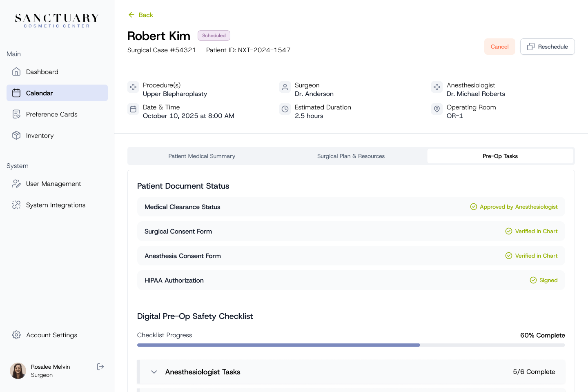This screenshot has height=392, width=588.
Task: Click the User Management icon
Action: coord(16,184)
